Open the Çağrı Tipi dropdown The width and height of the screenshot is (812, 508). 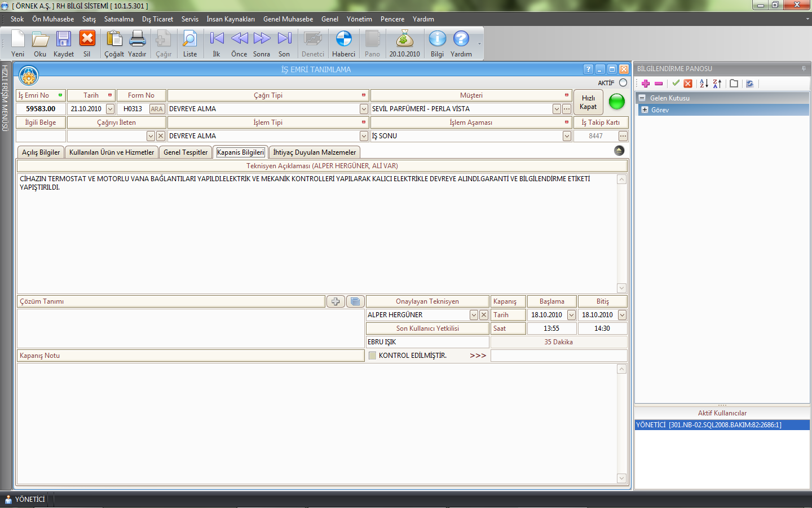click(364, 109)
